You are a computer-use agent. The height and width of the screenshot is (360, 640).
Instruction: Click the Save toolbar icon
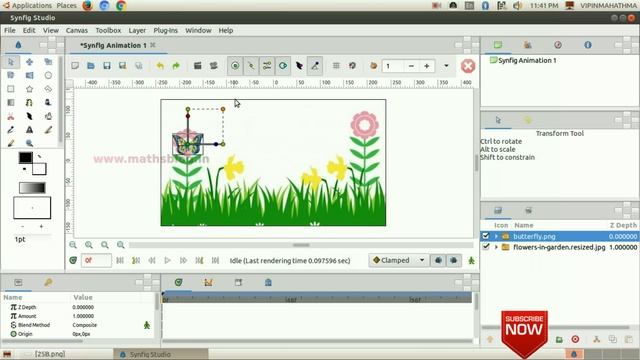(107, 66)
